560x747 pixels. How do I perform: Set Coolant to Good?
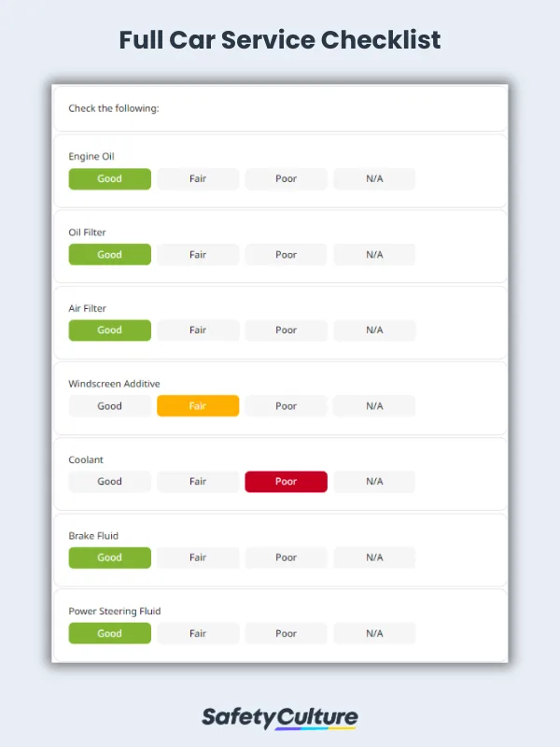point(109,482)
